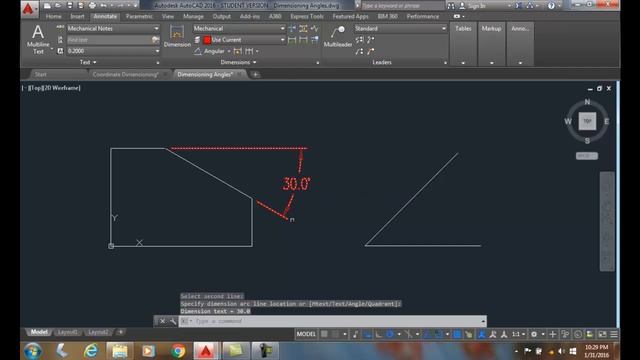Toggle the MODEL space button in status bar

coord(306,334)
